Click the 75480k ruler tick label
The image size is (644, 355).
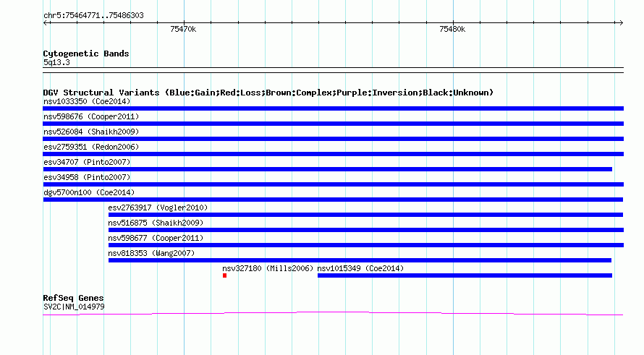pyautogui.click(x=452, y=29)
